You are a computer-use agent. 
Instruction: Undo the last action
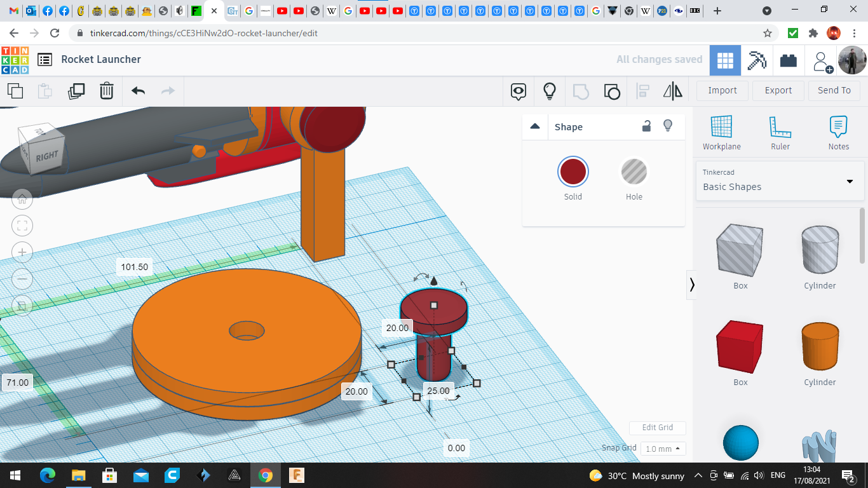(138, 91)
